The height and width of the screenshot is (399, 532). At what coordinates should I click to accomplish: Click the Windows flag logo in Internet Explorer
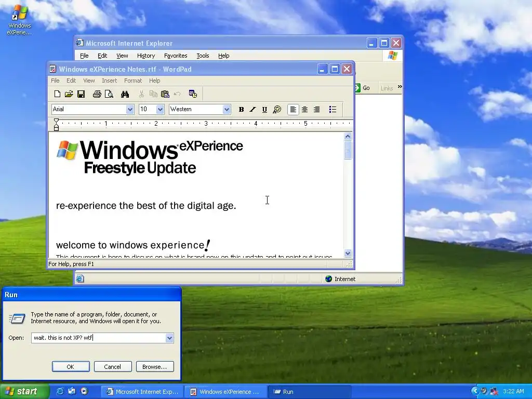(x=393, y=56)
